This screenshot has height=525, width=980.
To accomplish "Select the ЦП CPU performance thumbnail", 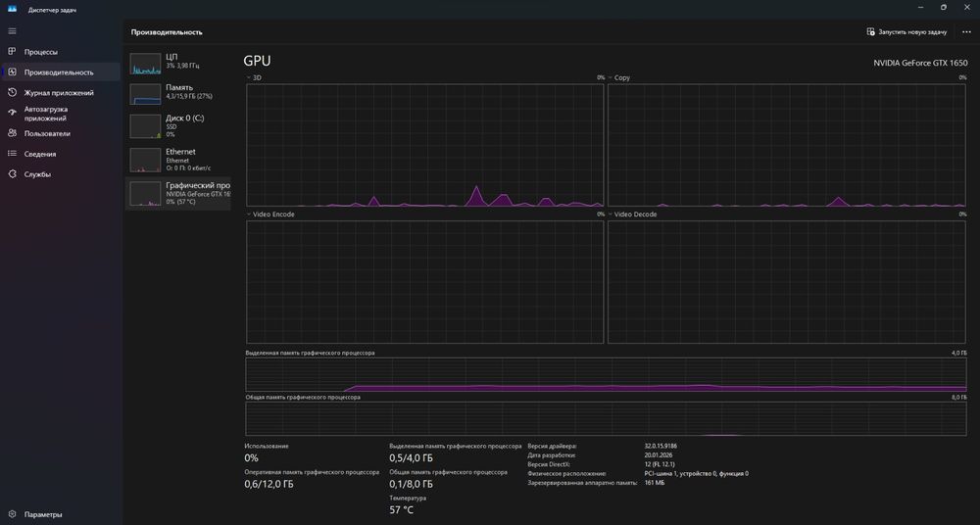I will click(x=178, y=63).
